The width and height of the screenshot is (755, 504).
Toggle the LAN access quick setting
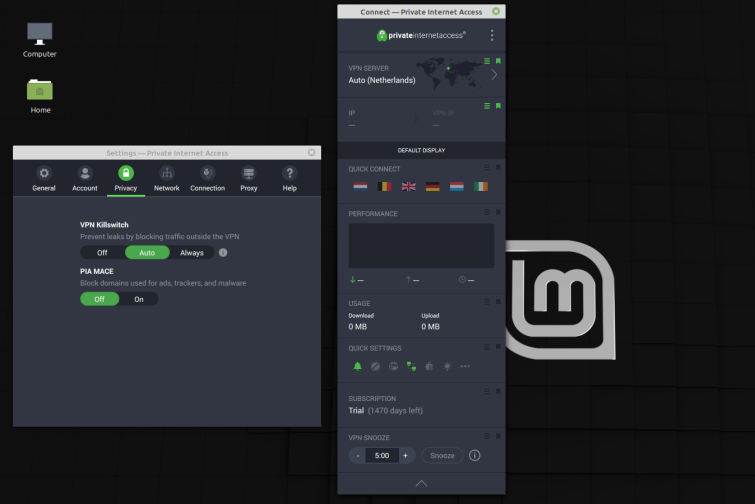(x=411, y=366)
